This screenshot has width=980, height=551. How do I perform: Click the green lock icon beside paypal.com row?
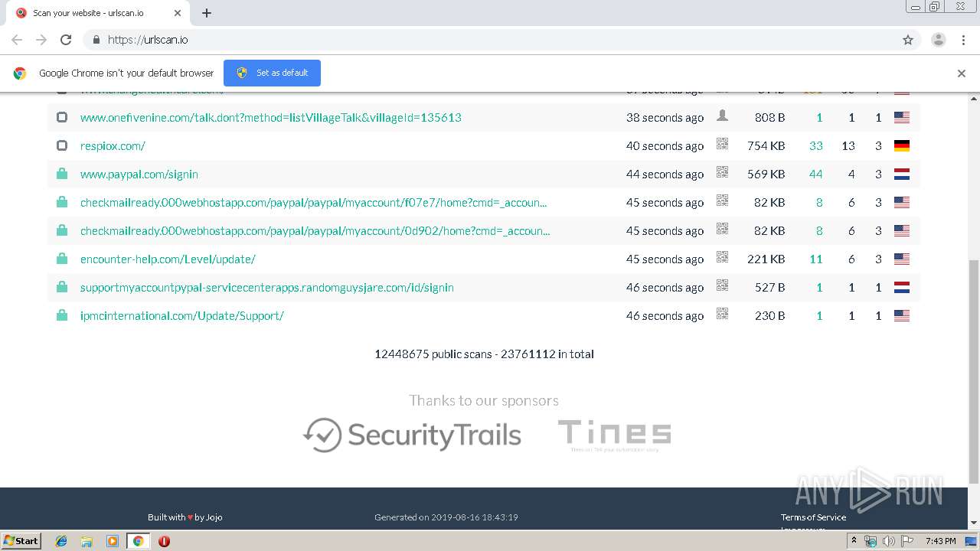click(x=62, y=174)
